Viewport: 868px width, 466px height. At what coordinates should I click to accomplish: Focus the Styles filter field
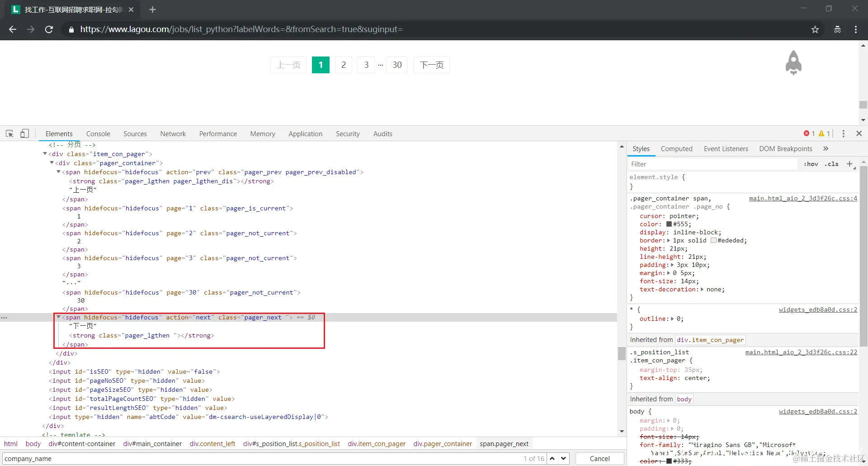point(713,164)
